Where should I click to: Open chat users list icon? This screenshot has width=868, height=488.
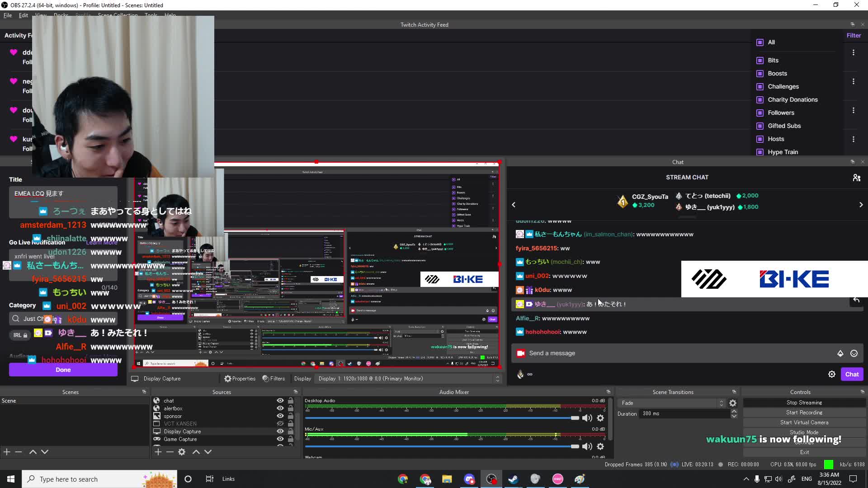coord(857,178)
